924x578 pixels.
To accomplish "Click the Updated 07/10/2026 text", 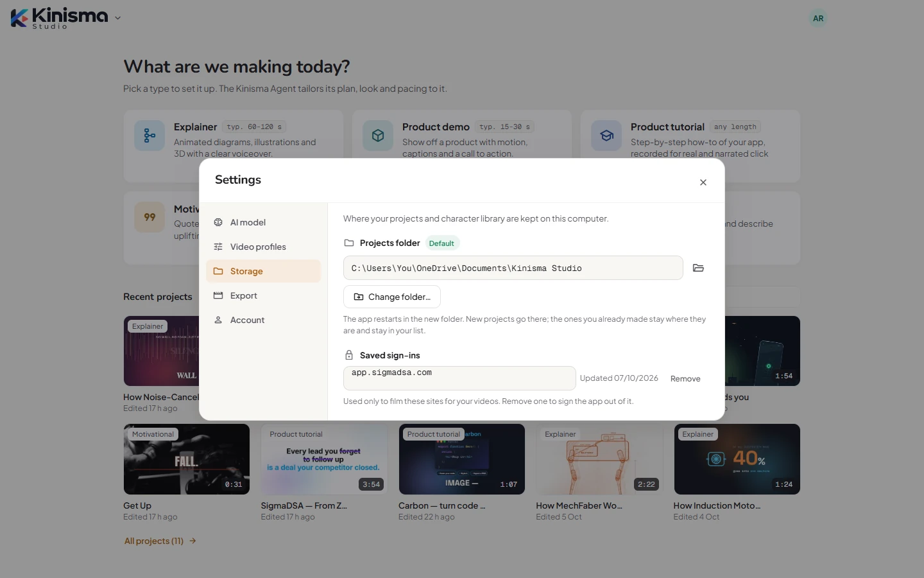I will pyautogui.click(x=619, y=378).
